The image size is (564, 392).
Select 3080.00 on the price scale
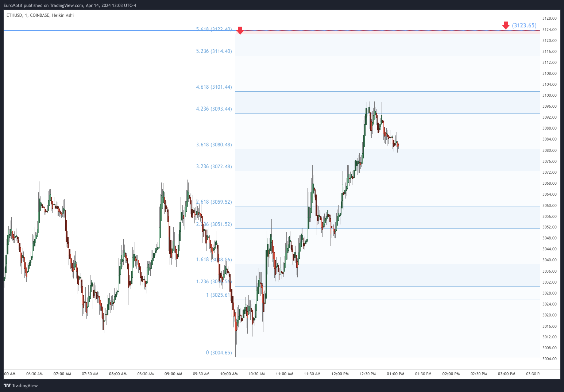549,150
